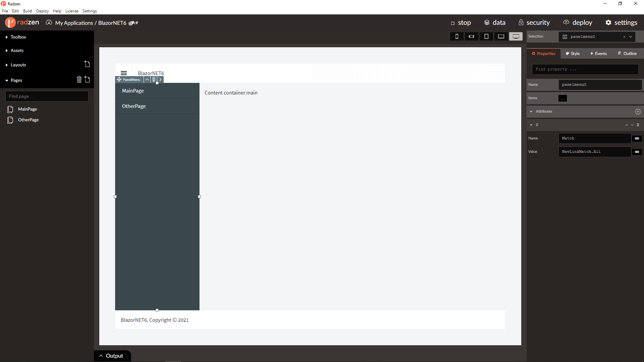Expand the Output panel
Screen dimensions: 644x362
click(x=112, y=356)
